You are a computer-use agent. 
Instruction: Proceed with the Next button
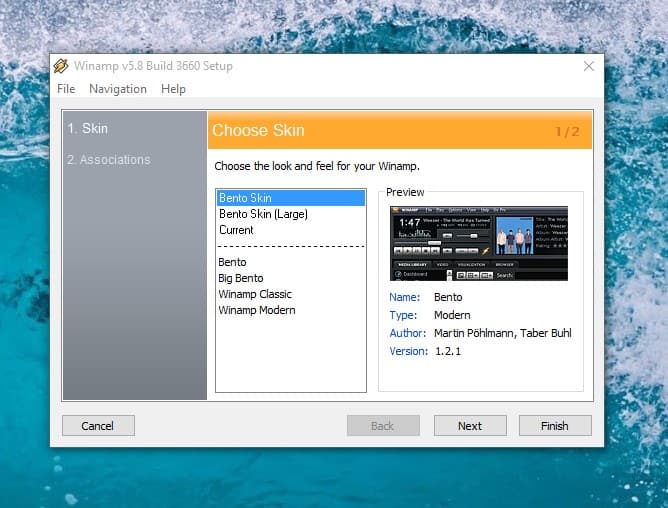click(x=470, y=426)
